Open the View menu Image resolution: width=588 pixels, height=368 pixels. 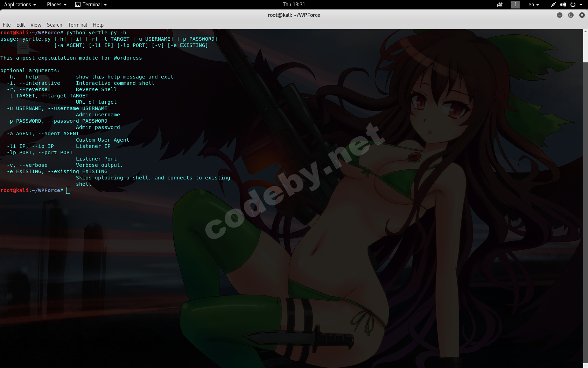[36, 25]
